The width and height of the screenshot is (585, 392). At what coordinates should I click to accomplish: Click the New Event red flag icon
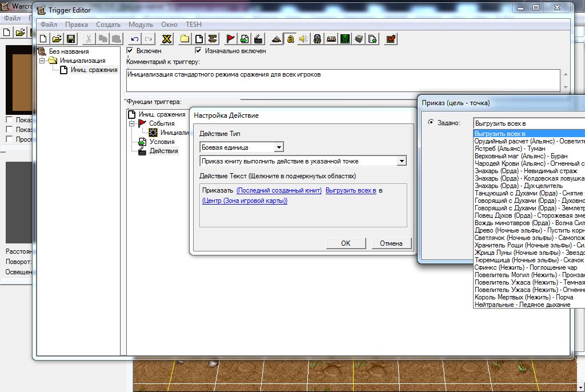(231, 39)
